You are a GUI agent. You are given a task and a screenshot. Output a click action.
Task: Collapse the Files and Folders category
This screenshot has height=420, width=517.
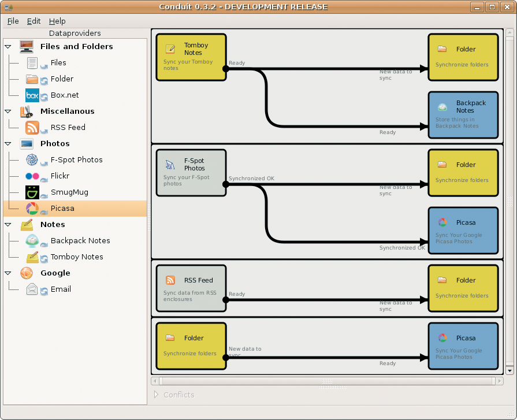point(8,46)
